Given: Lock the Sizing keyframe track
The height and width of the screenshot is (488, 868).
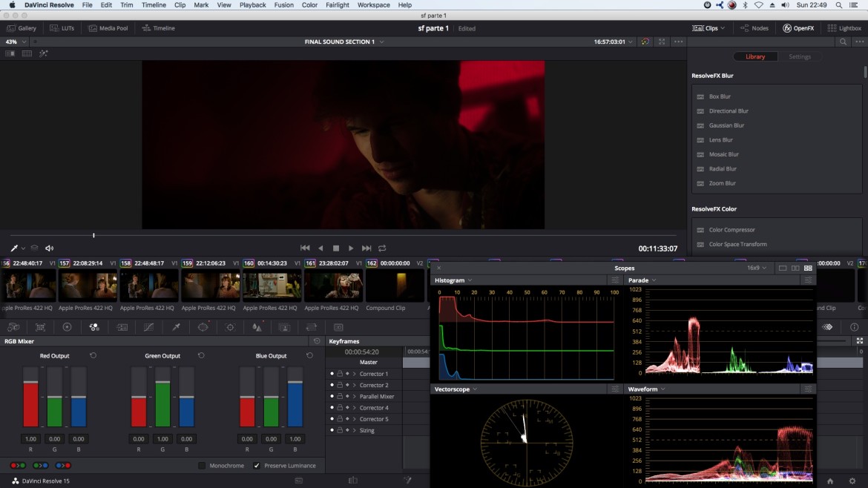Looking at the screenshot, I should coord(340,430).
